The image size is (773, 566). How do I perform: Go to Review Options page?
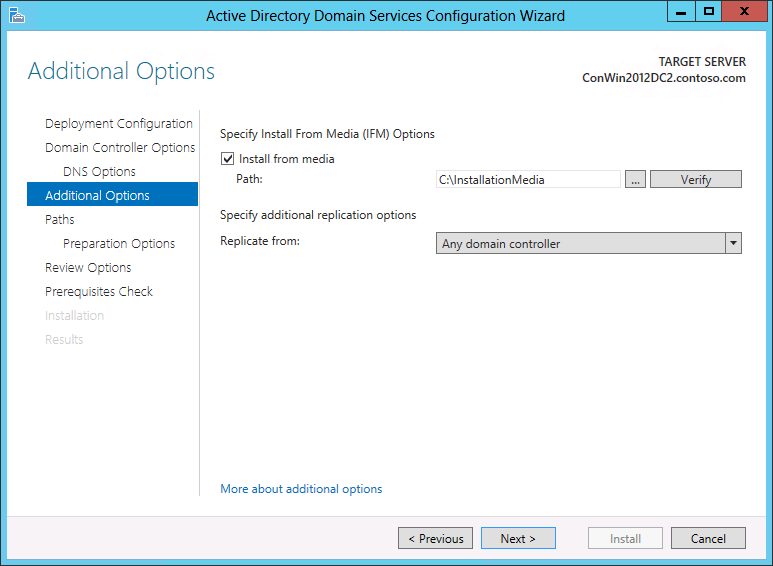[x=88, y=268]
